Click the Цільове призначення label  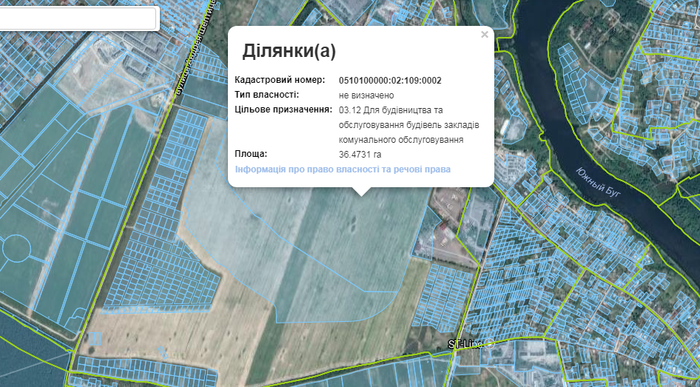(283, 110)
